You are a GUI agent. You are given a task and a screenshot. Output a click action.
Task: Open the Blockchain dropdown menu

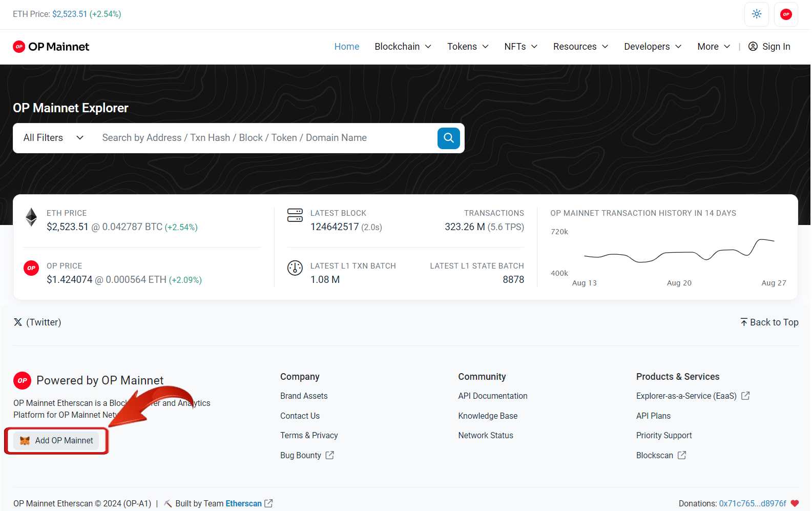click(403, 47)
